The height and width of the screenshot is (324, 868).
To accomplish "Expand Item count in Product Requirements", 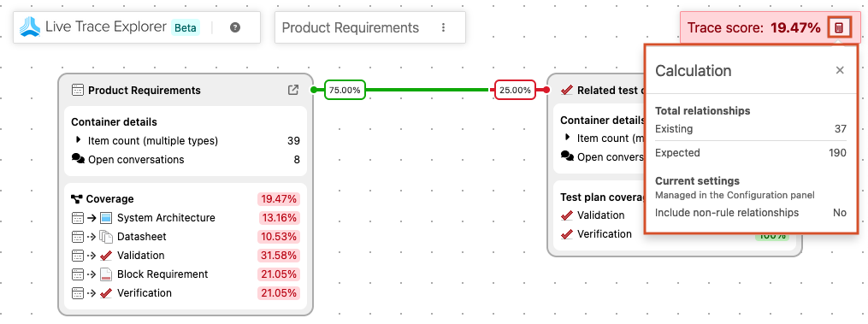I will point(78,140).
